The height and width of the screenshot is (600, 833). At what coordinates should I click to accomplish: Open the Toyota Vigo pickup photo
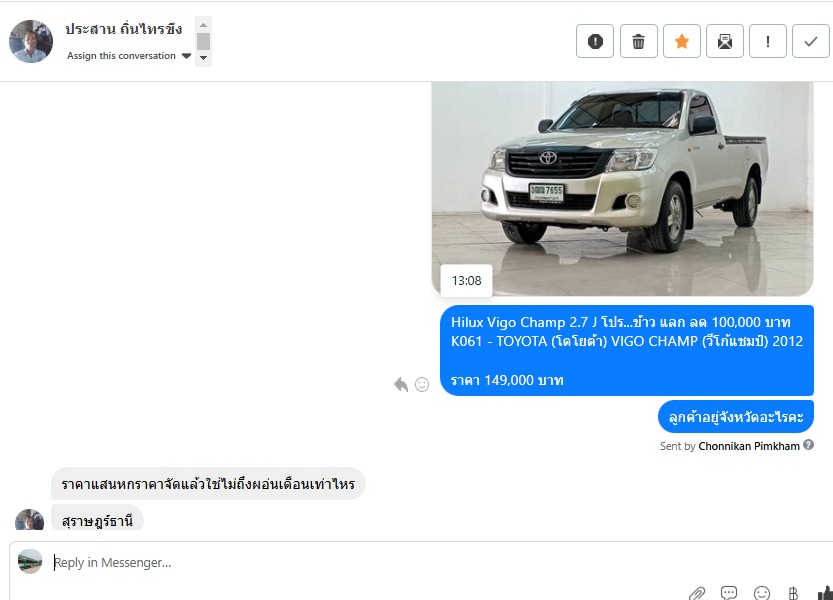pyautogui.click(x=622, y=189)
